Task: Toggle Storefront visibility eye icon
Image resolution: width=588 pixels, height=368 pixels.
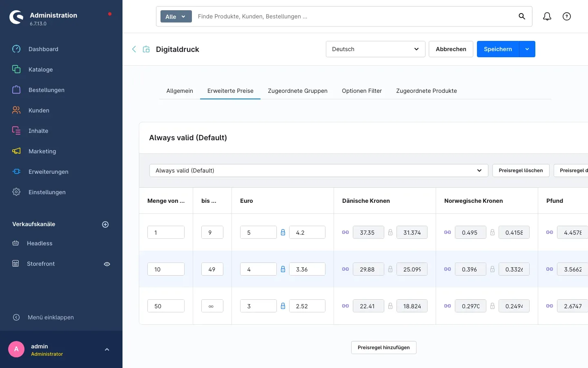Action: (x=107, y=264)
